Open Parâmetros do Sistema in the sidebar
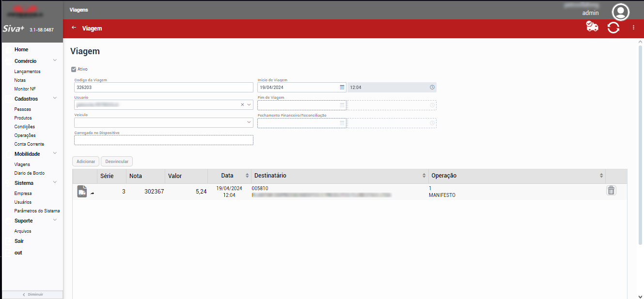Image resolution: width=644 pixels, height=299 pixels. pyautogui.click(x=37, y=211)
